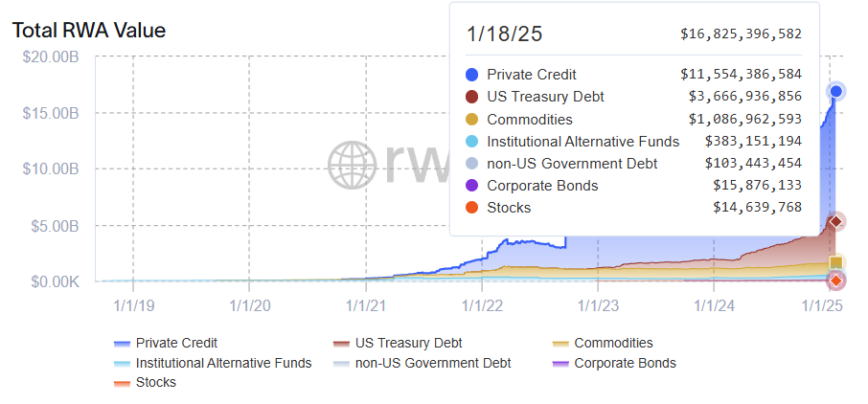Click the US Treasury Debt tooltip dot
The height and width of the screenshot is (404, 868).
pos(471,97)
